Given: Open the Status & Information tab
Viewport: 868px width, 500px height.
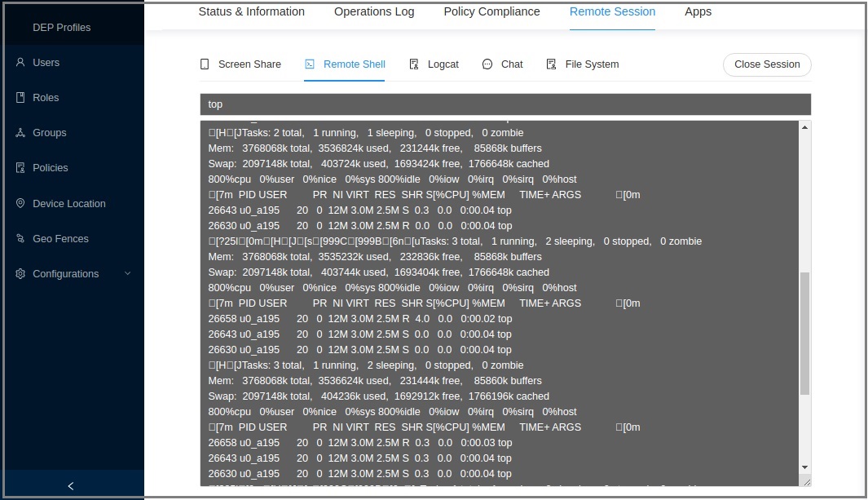Looking at the screenshot, I should tap(251, 12).
